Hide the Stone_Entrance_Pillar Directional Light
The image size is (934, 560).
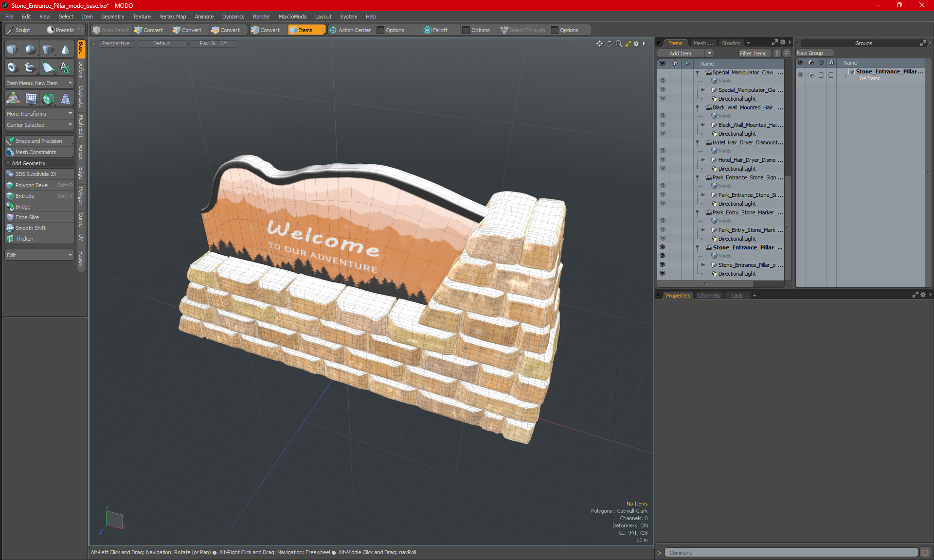coord(662,274)
